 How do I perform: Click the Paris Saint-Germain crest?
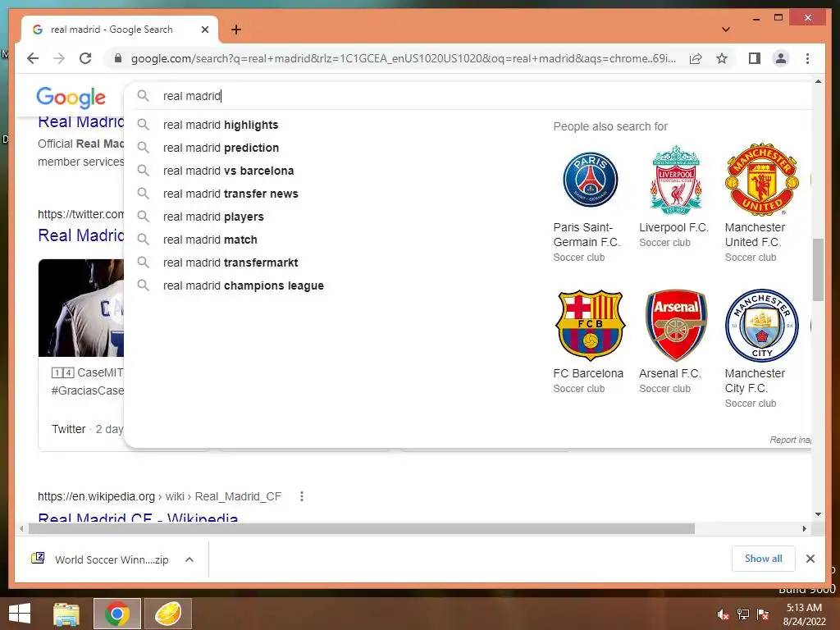coord(591,180)
